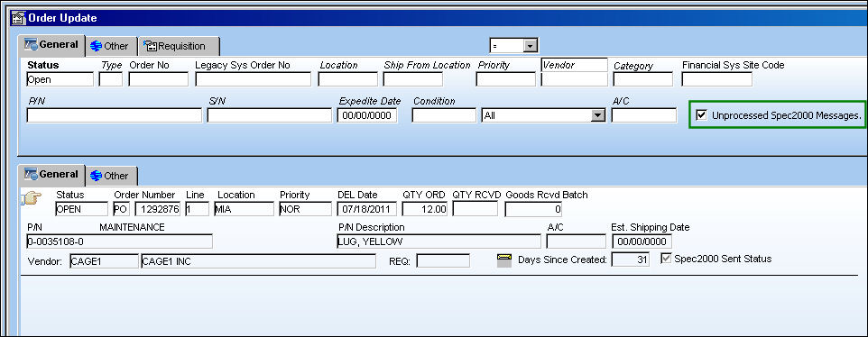
Task: Click the P/N field 0-0035108-0
Action: [120, 241]
